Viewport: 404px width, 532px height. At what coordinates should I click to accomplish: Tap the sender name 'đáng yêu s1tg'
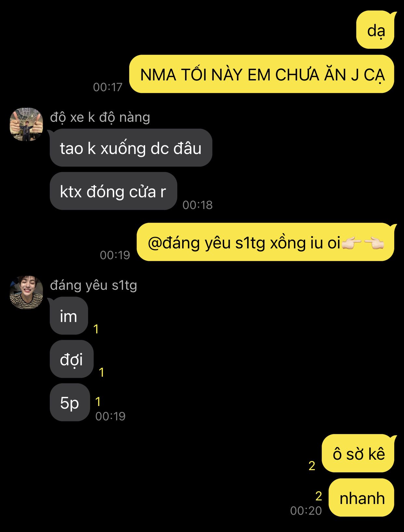pyautogui.click(x=94, y=285)
